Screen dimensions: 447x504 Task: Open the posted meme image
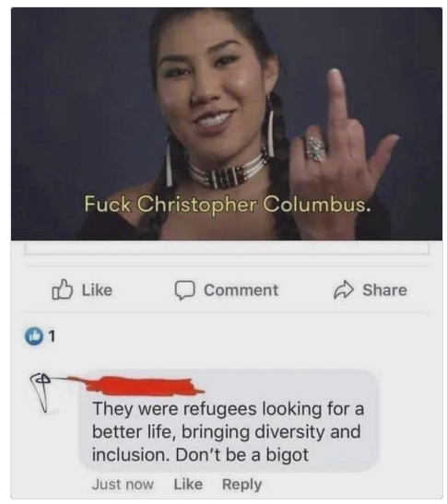pos(227,124)
